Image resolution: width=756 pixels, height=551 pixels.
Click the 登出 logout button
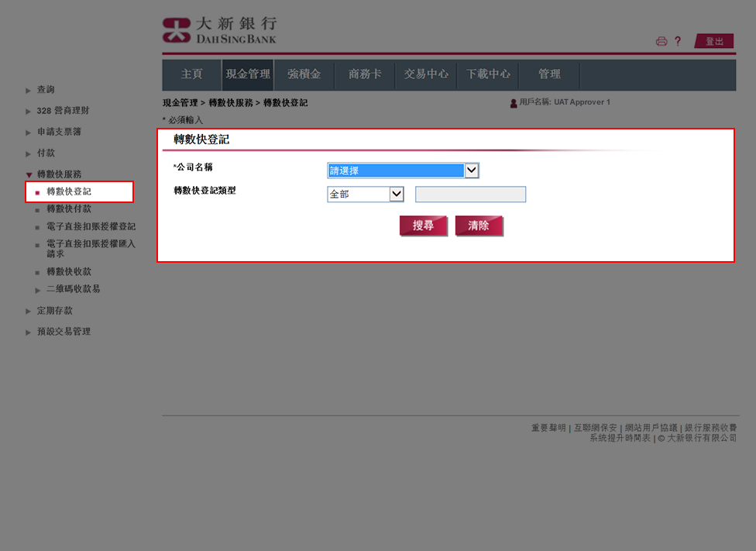click(714, 40)
